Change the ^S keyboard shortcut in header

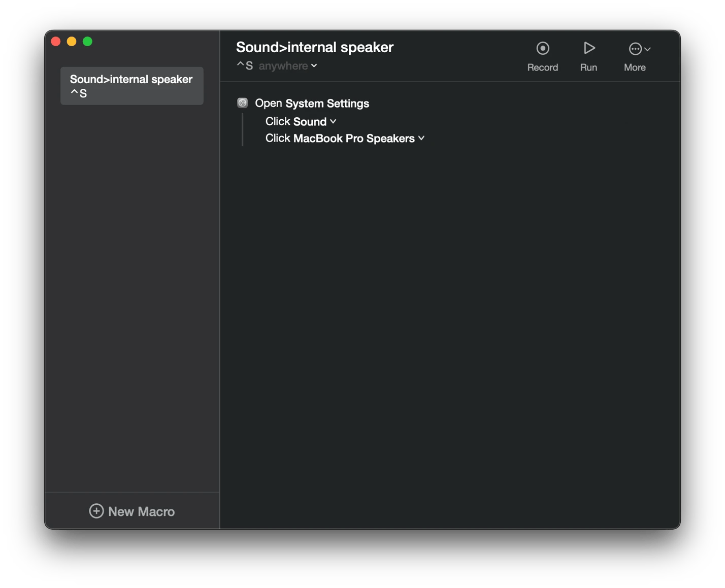click(x=245, y=66)
